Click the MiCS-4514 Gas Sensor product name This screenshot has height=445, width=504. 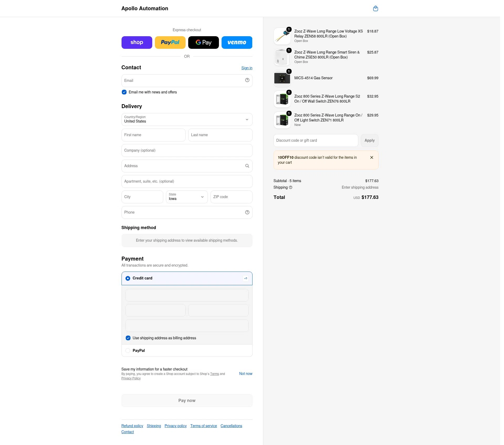click(313, 78)
